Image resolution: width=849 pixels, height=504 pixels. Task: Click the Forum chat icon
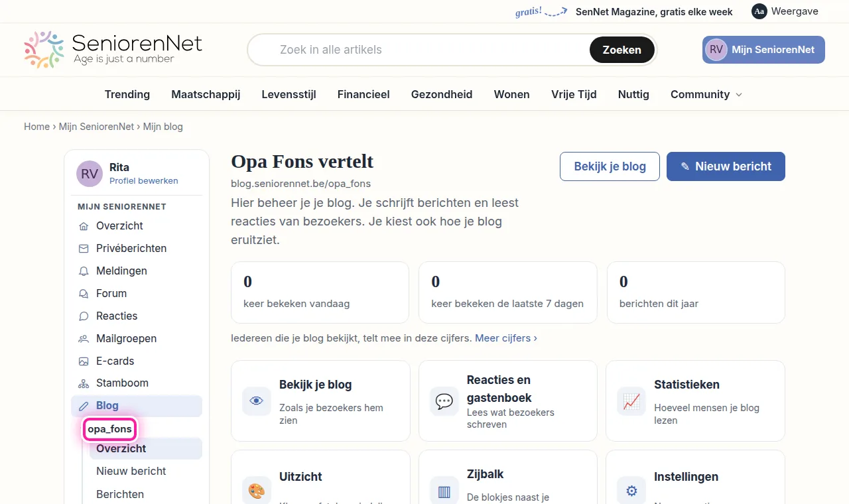pos(84,294)
